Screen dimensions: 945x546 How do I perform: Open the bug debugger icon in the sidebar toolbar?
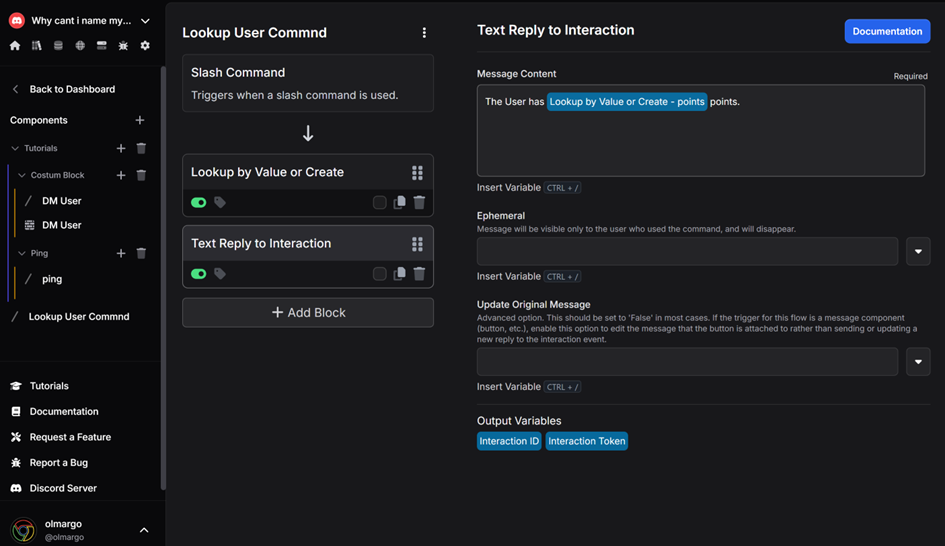pyautogui.click(x=124, y=46)
